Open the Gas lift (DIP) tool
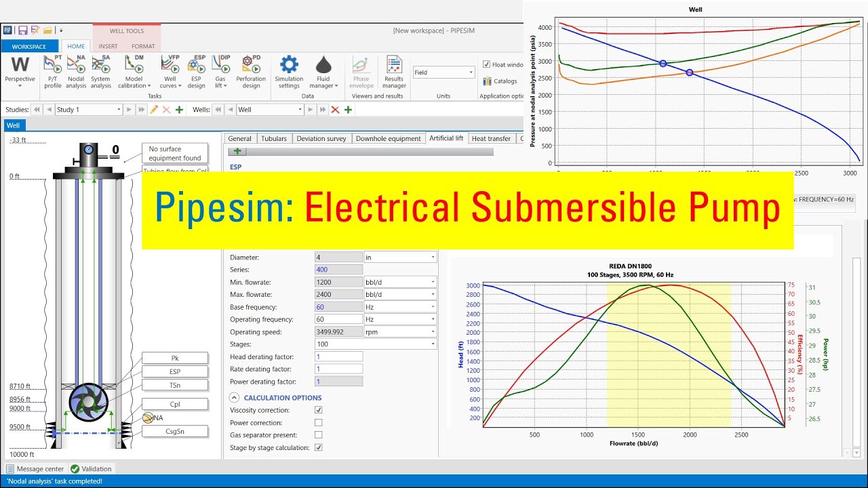 [221, 72]
